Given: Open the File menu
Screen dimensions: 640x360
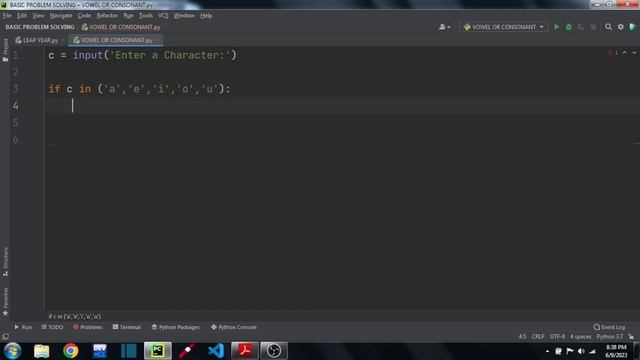Looking at the screenshot, I should pos(7,16).
